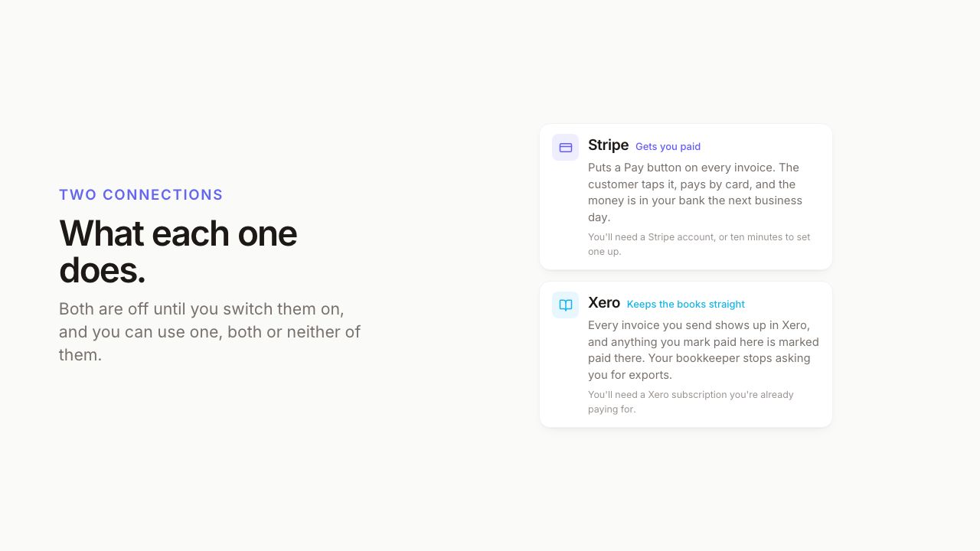
Task: Click the Stripe credit card icon
Action: pos(565,148)
